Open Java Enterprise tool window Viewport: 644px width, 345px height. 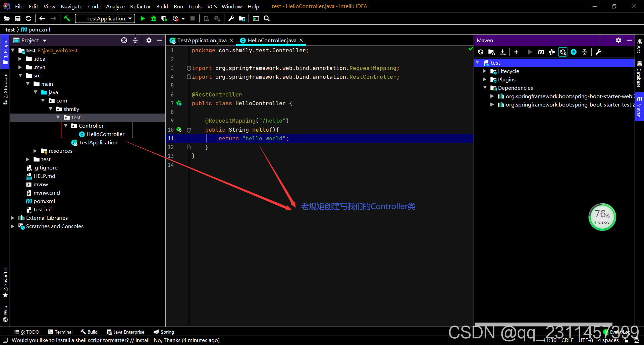point(125,332)
